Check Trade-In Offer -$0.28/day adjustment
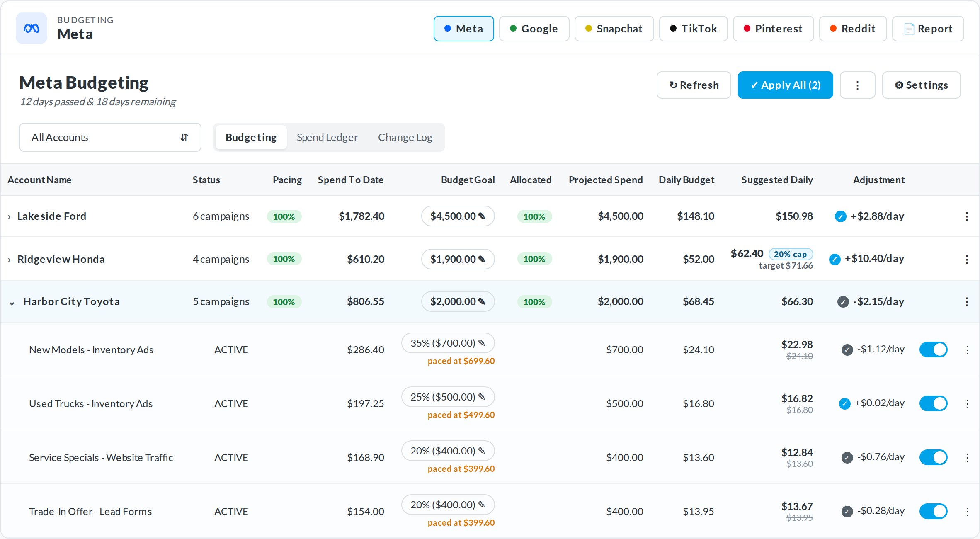980x539 pixels. point(847,511)
